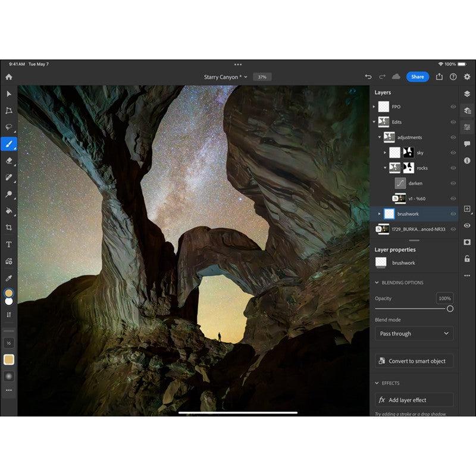
Task: Go to Home screen icon
Action: point(8,77)
